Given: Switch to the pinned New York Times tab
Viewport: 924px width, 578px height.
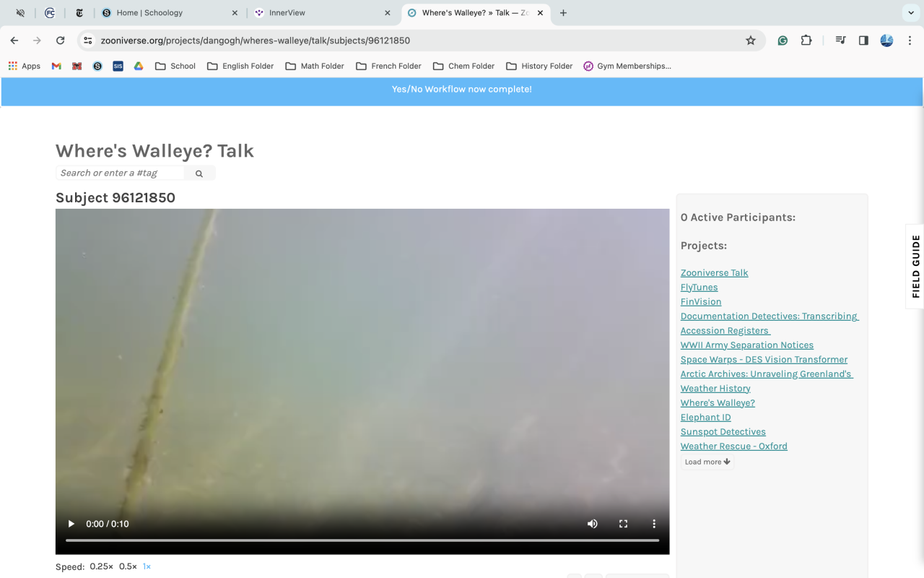Looking at the screenshot, I should point(79,12).
